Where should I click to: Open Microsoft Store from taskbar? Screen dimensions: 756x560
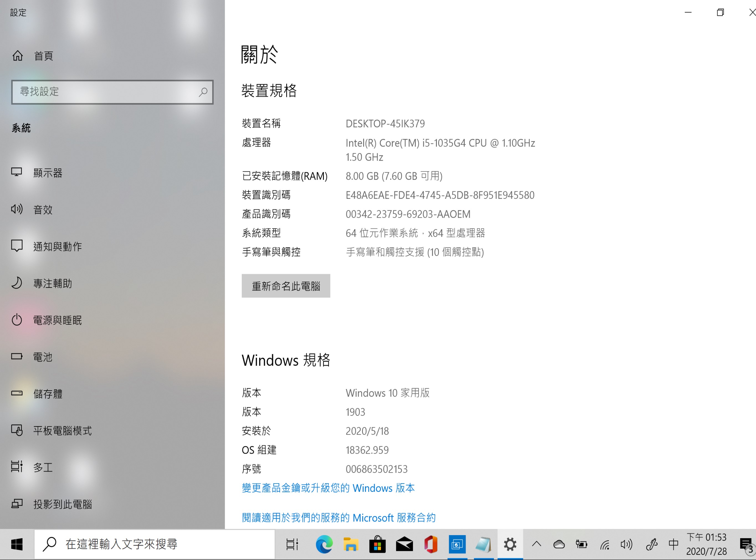377,545
